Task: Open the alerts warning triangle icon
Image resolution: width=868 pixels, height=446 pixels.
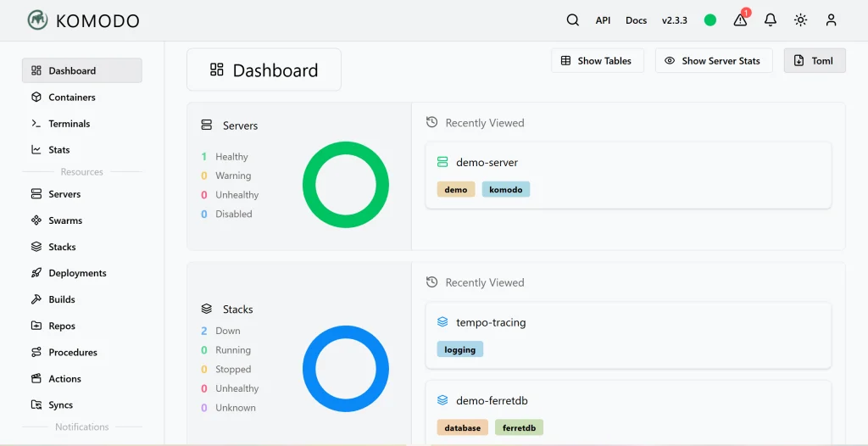Action: click(x=740, y=20)
